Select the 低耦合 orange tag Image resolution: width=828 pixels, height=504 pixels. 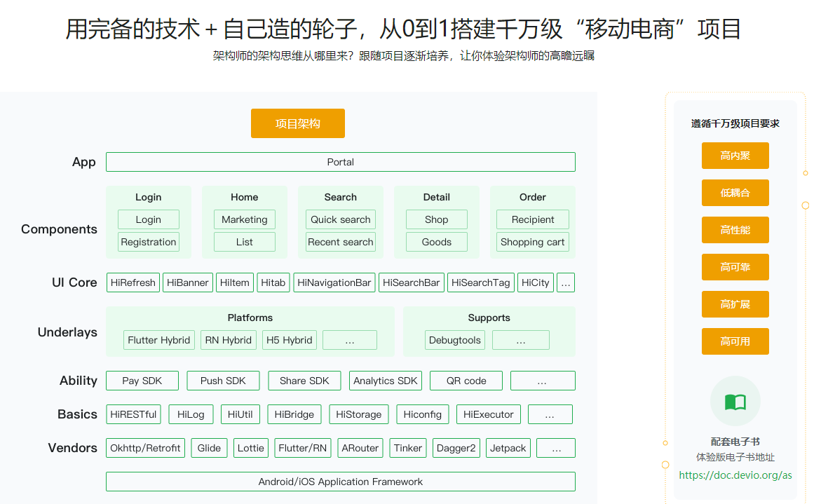[735, 193]
